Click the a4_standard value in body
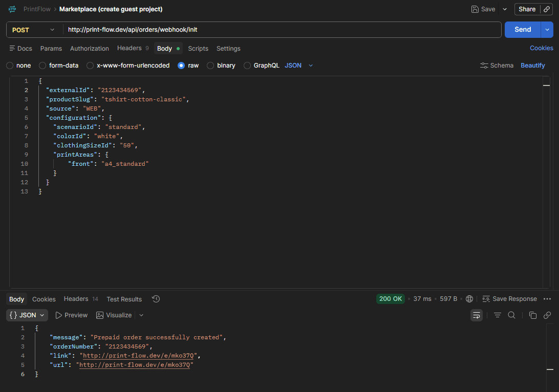The width and height of the screenshot is (559, 392). 125,164
